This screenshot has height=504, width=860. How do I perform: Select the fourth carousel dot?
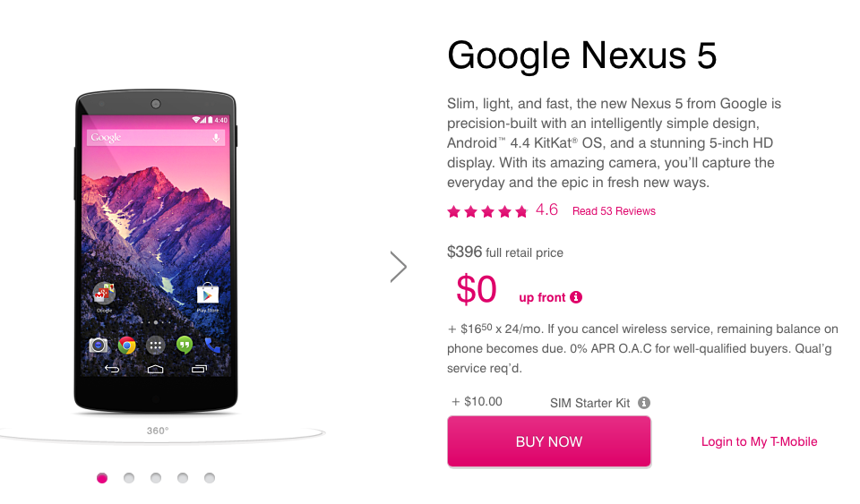[x=183, y=478]
